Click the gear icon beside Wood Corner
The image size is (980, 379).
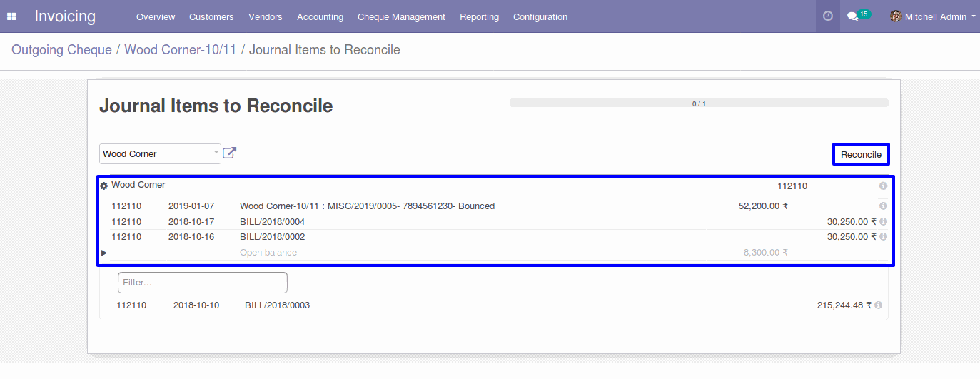tap(104, 186)
